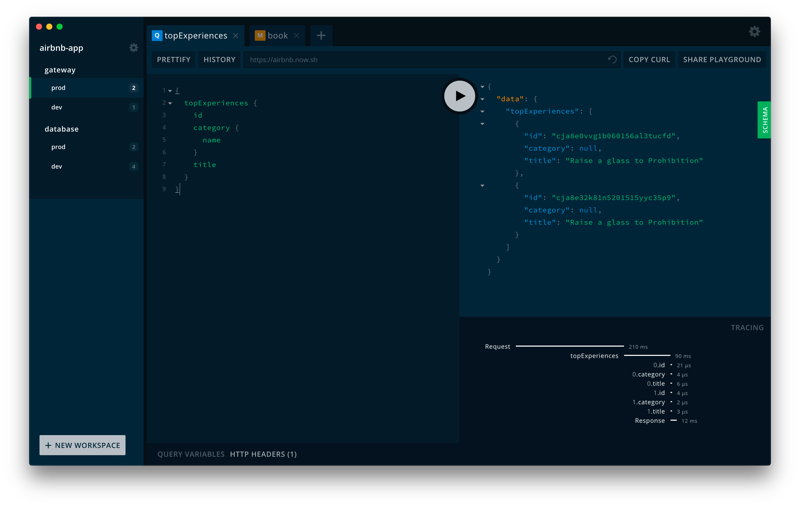Click the PRETTIFY button
The width and height of the screenshot is (800, 507).
173,60
